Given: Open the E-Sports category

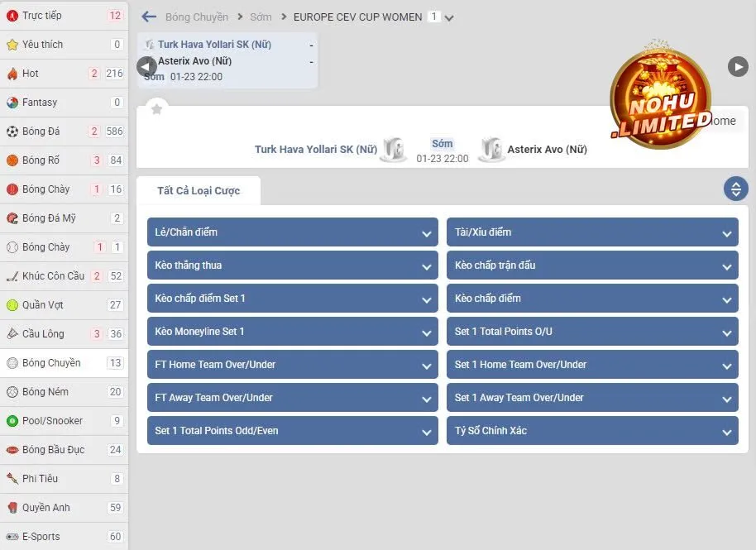Looking at the screenshot, I should coord(65,537).
